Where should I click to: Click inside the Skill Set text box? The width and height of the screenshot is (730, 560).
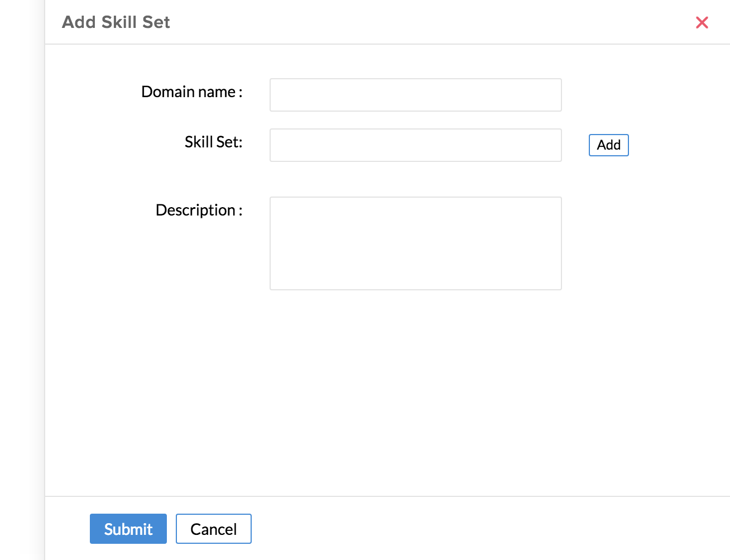415,145
